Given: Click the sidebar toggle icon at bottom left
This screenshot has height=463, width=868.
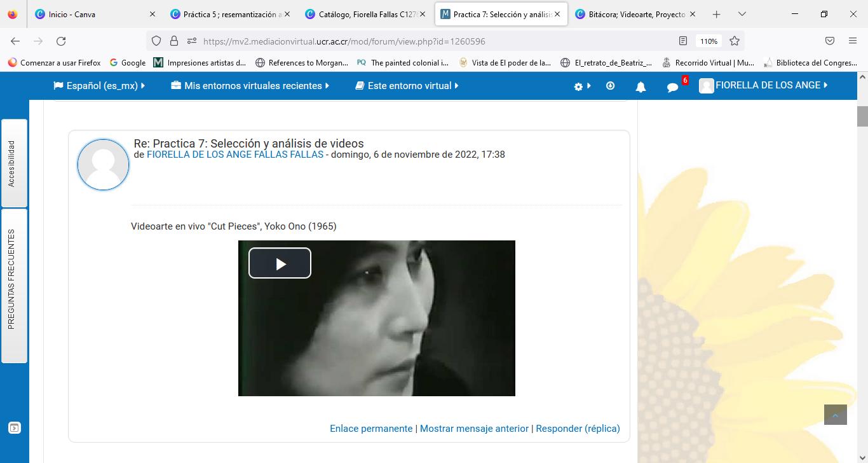Looking at the screenshot, I should click(x=15, y=428).
